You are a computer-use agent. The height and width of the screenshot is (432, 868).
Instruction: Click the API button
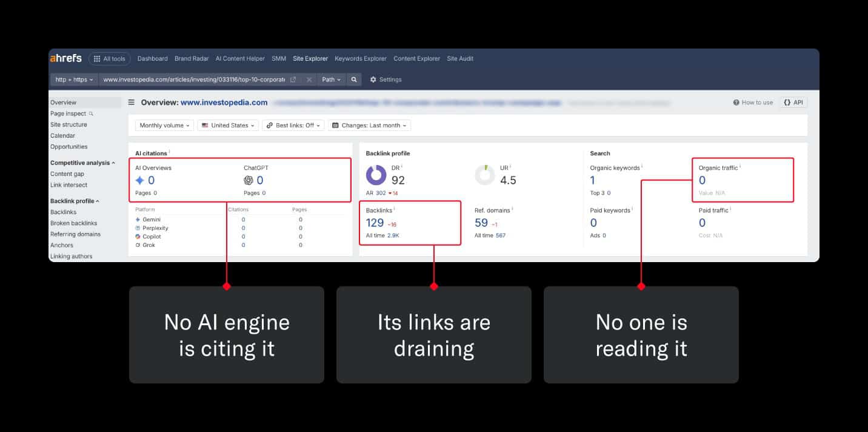tap(793, 103)
